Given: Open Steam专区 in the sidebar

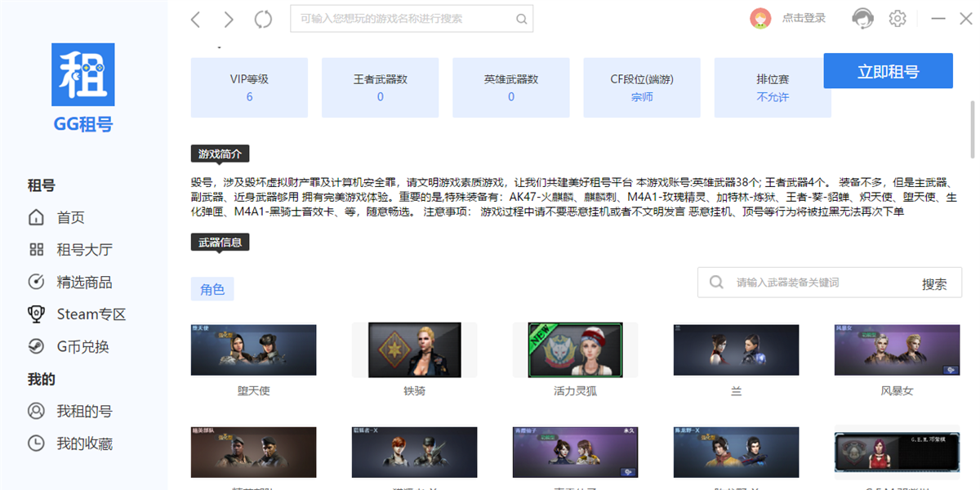Looking at the screenshot, I should coord(90,314).
